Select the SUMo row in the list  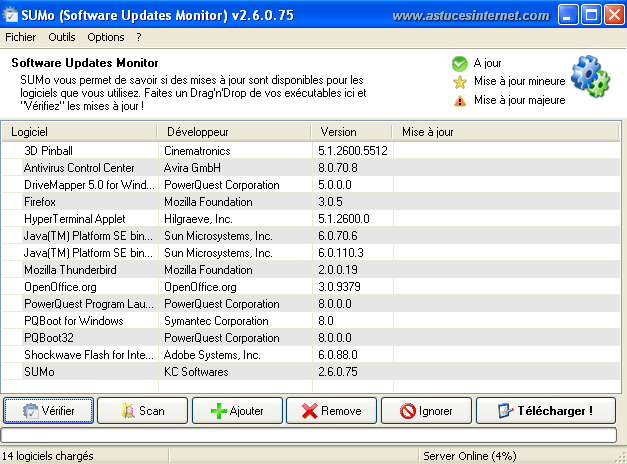coord(311,372)
